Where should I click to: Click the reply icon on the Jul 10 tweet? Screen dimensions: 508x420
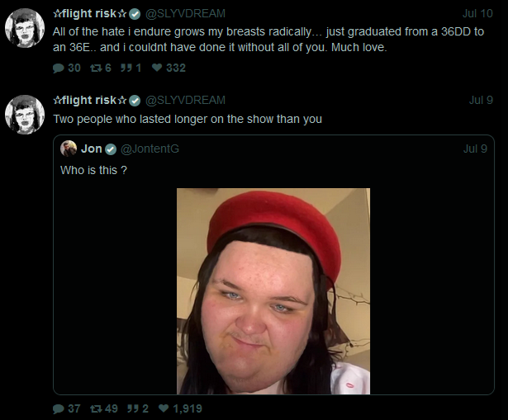(x=59, y=68)
